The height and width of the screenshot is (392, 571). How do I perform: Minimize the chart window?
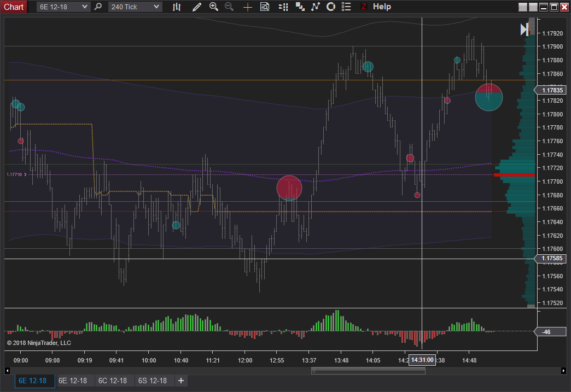click(544, 7)
